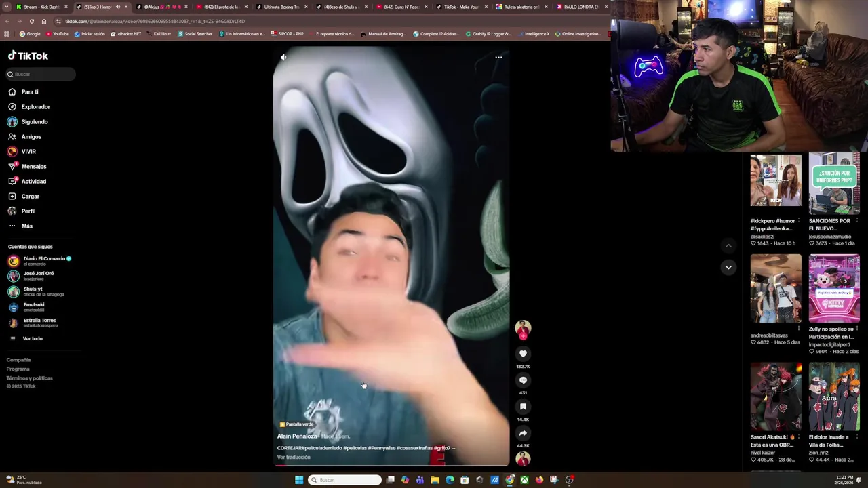Open the #kickperu #humor video thumbnail
868x488 pixels.
pyautogui.click(x=776, y=180)
